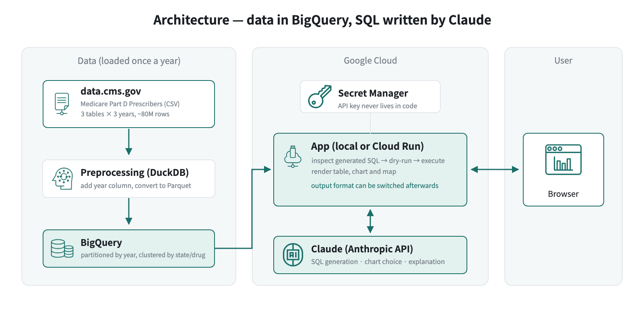Click 'output format can be switched afterwards'
The width and height of the screenshot is (644, 322).
375,186
